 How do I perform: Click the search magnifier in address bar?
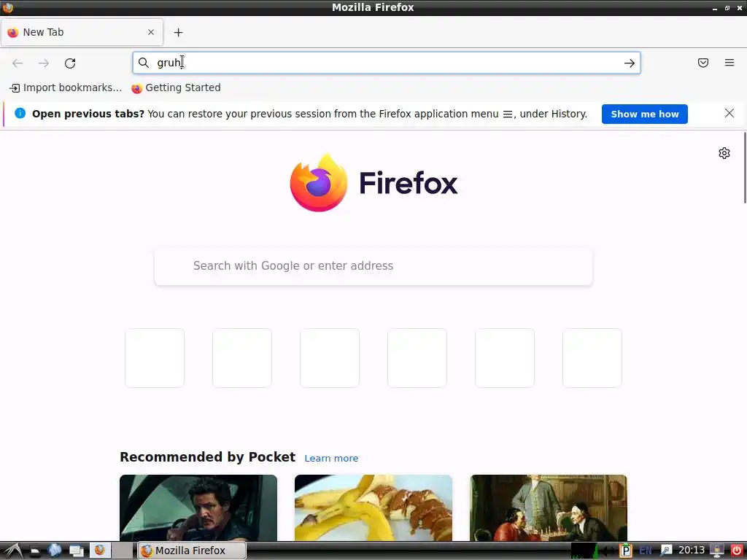[144, 63]
